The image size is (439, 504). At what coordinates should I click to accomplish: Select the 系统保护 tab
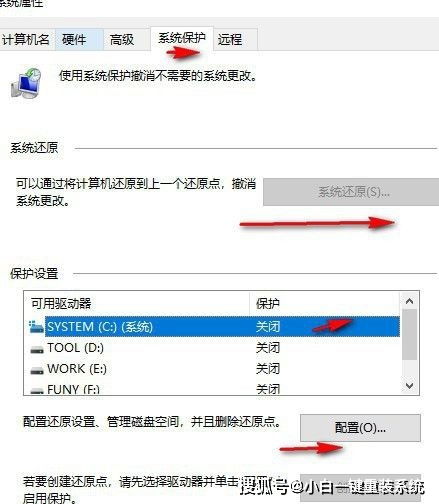coord(182,39)
